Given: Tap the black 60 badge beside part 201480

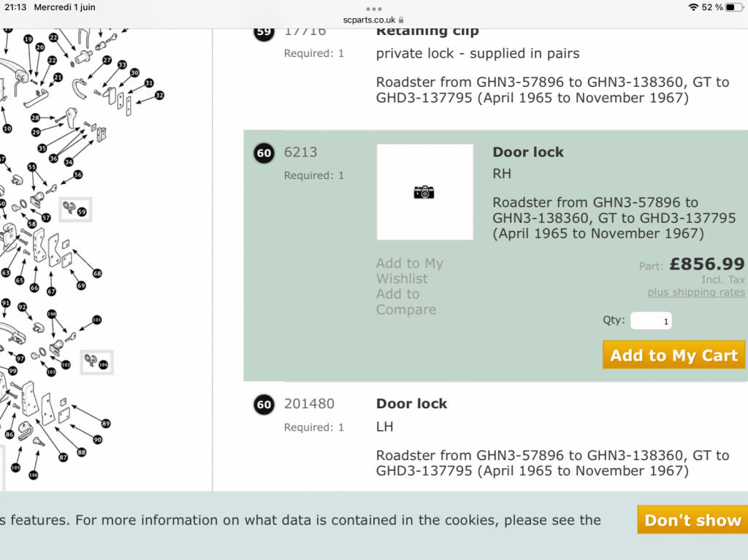Looking at the screenshot, I should [264, 404].
